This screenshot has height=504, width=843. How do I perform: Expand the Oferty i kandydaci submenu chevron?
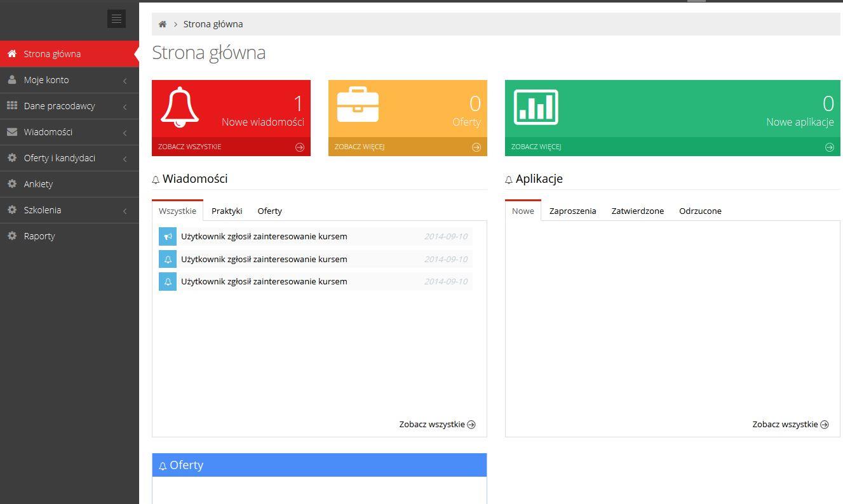click(125, 159)
